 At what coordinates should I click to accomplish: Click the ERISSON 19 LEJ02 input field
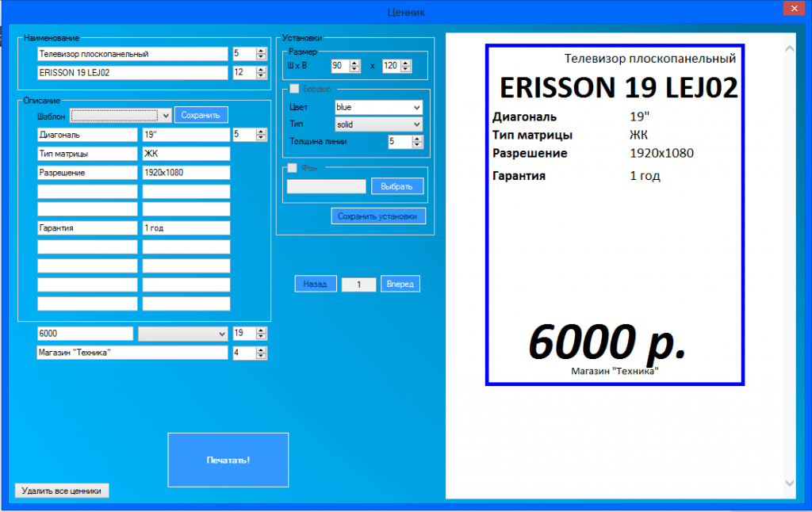pyautogui.click(x=132, y=72)
